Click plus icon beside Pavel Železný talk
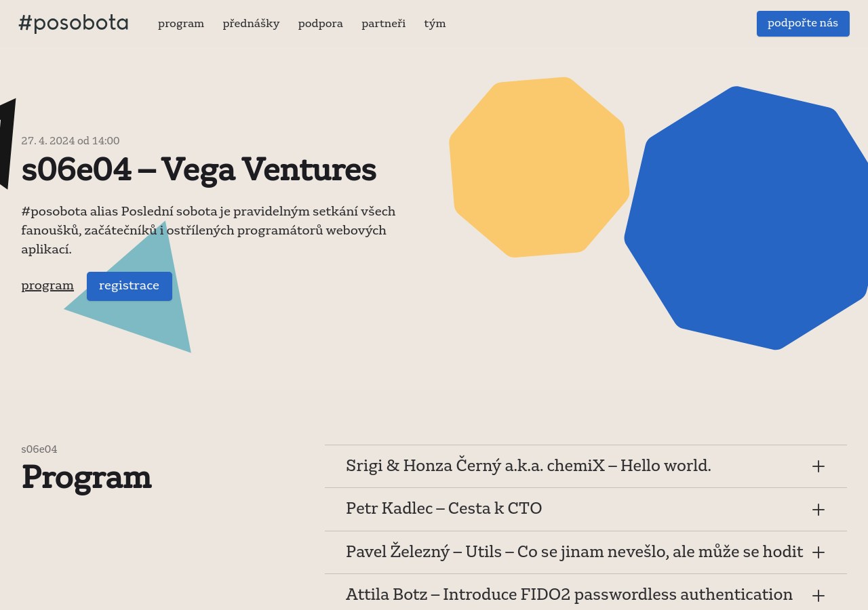 818,552
